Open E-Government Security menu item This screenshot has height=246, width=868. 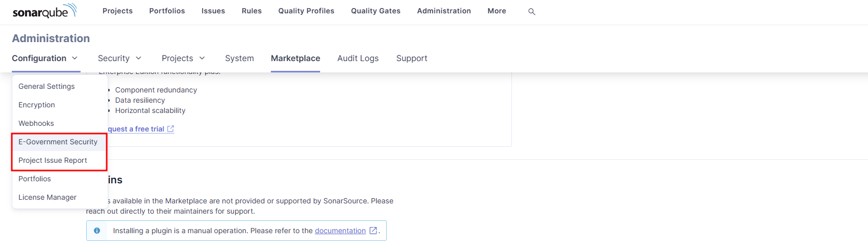click(58, 142)
